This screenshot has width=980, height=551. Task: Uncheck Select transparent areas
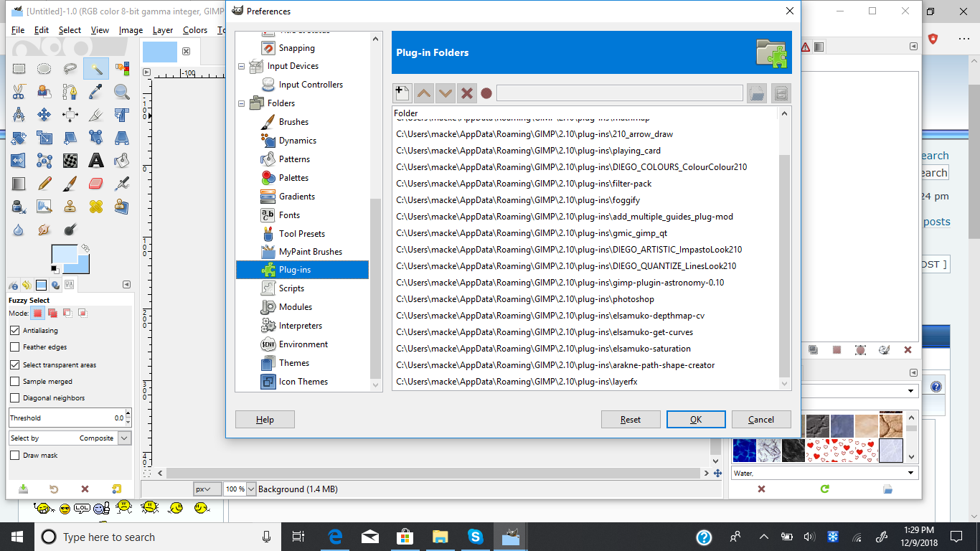click(15, 364)
